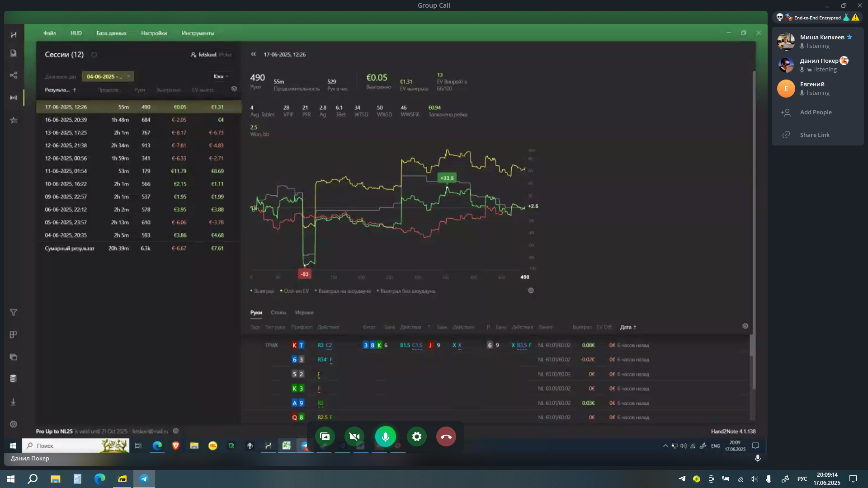
Task: Select the Руки tab
Action: [256, 312]
